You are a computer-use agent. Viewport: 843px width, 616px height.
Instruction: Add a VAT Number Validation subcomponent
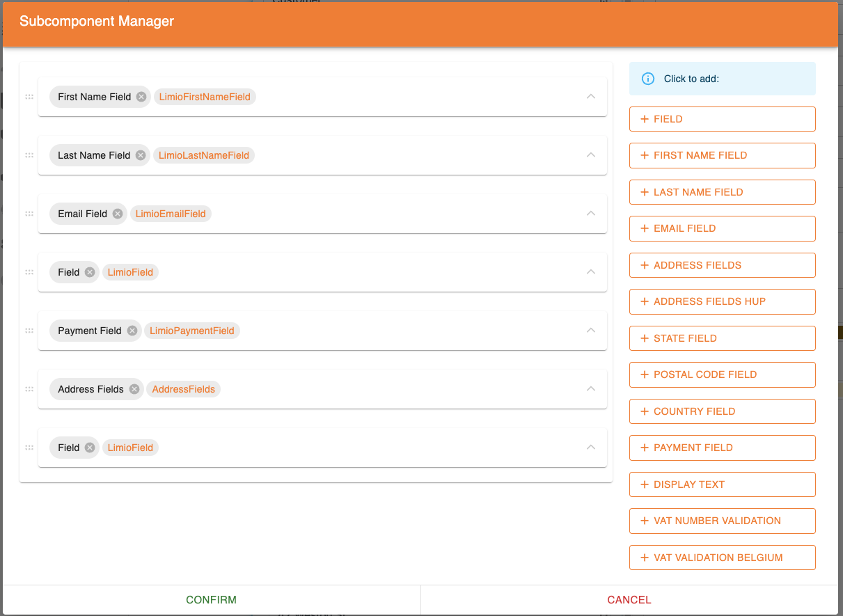click(x=722, y=521)
